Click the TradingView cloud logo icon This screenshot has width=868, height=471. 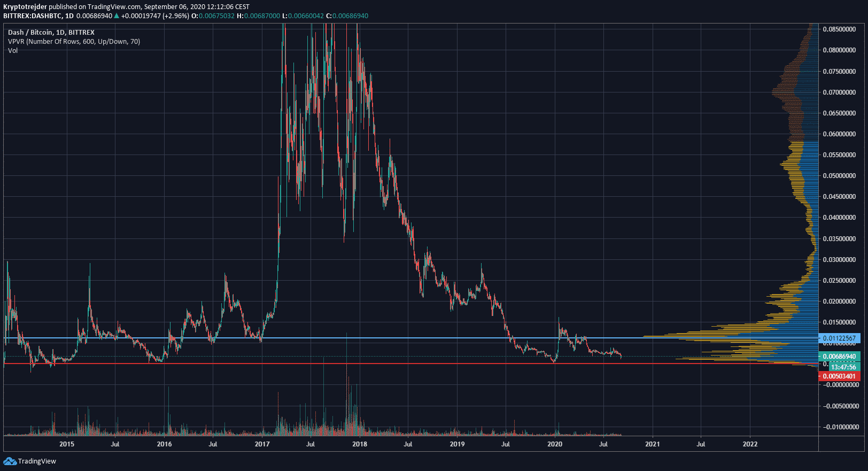[x=10, y=461]
